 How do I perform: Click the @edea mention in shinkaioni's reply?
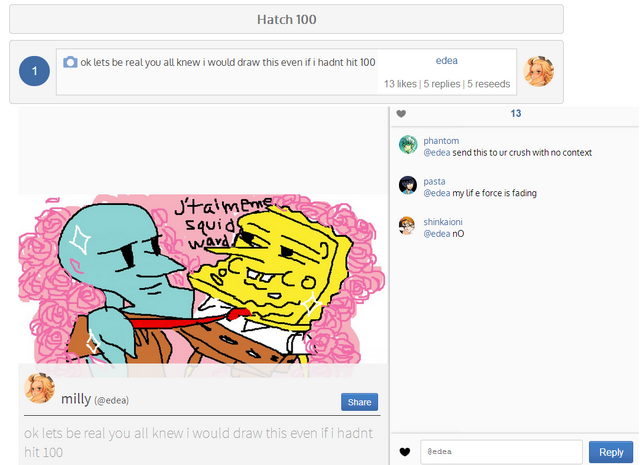(437, 234)
